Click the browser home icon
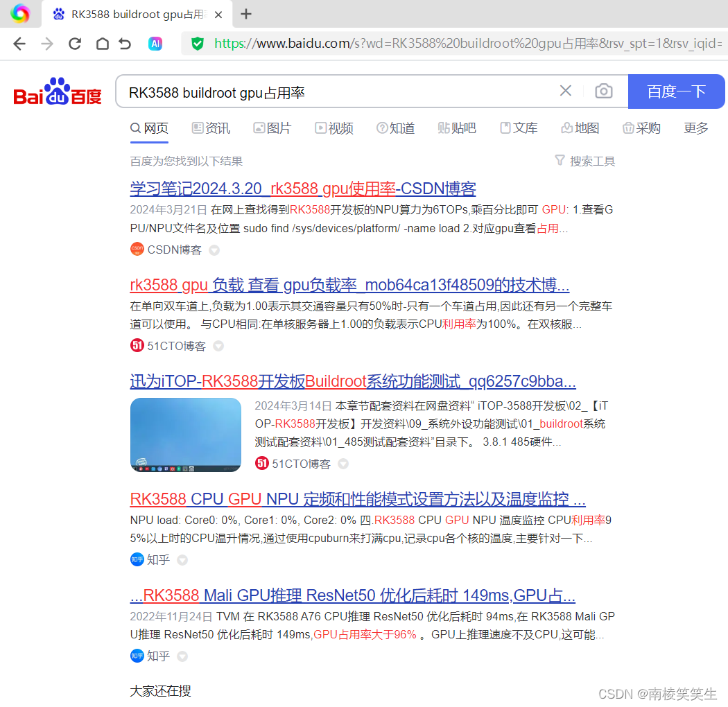 click(103, 43)
